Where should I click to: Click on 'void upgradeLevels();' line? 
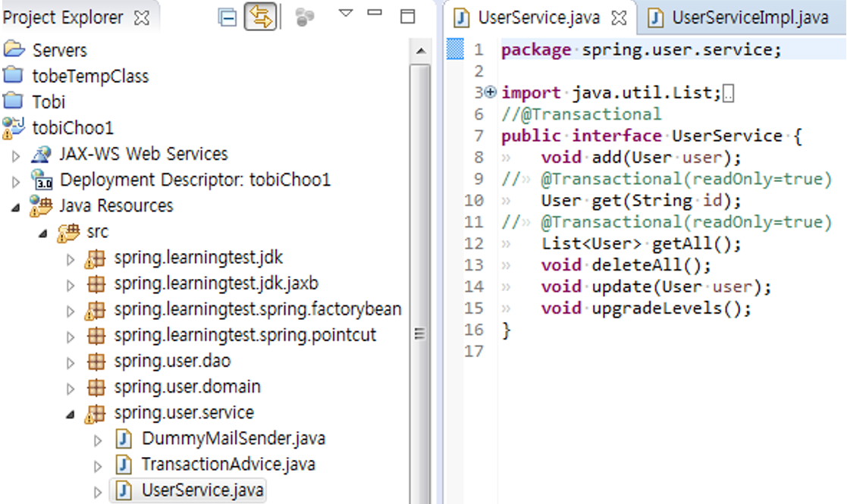pyautogui.click(x=646, y=308)
